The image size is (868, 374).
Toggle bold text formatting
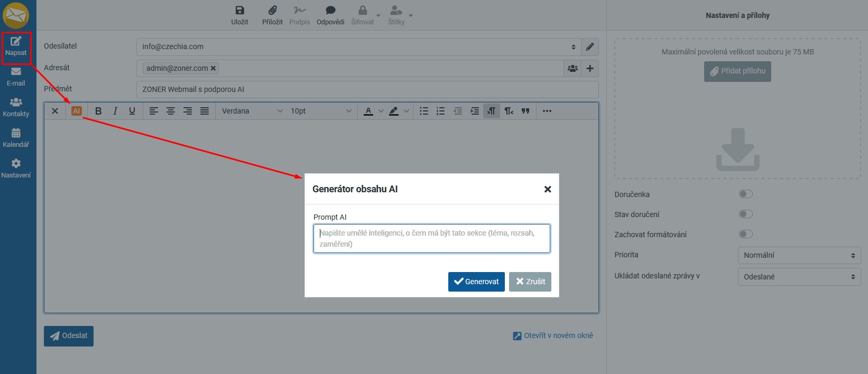coord(98,111)
